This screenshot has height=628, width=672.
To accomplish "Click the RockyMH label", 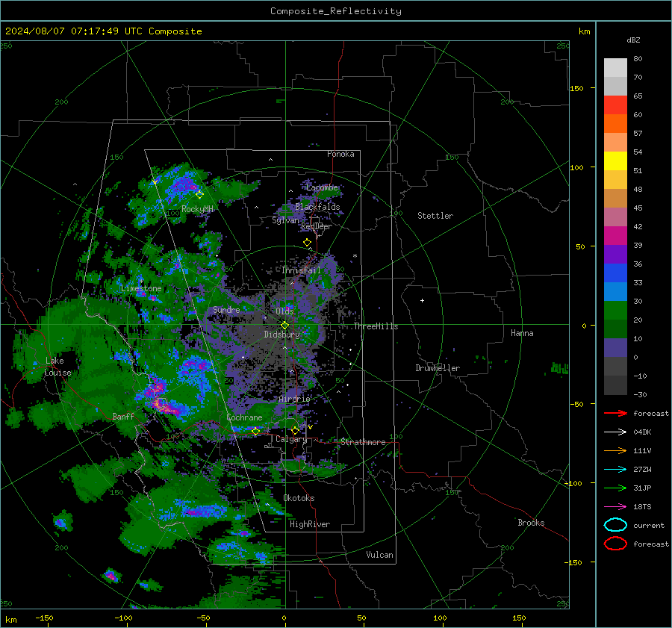I will 197,209.
